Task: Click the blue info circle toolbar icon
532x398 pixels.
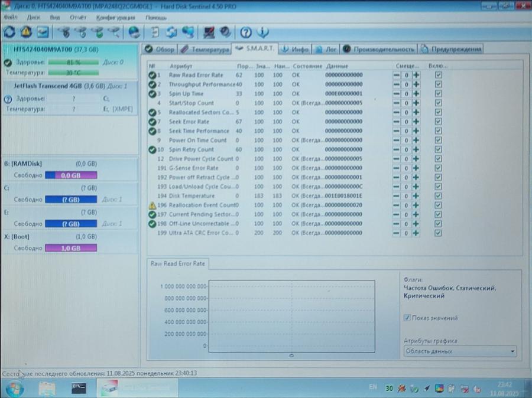Action: [262, 32]
